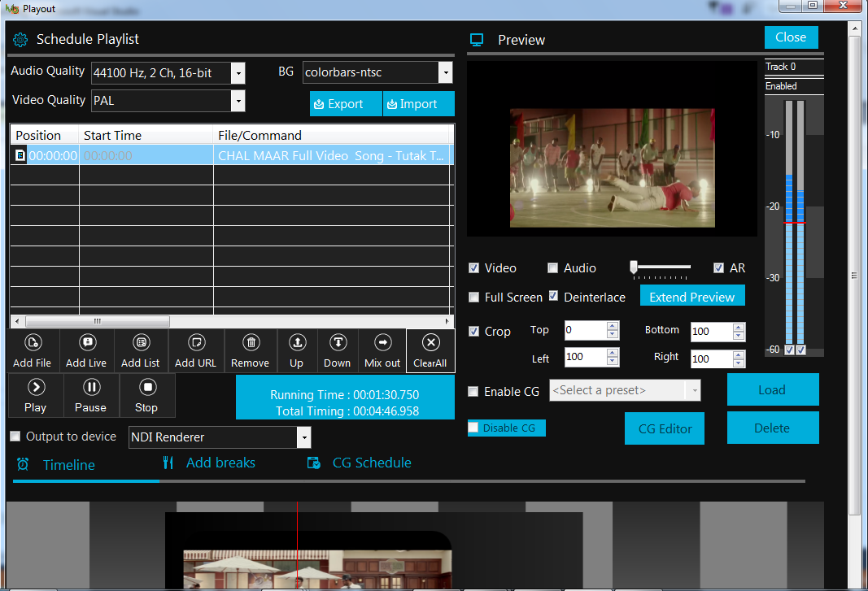Click the video preview thumbnail

(x=613, y=167)
